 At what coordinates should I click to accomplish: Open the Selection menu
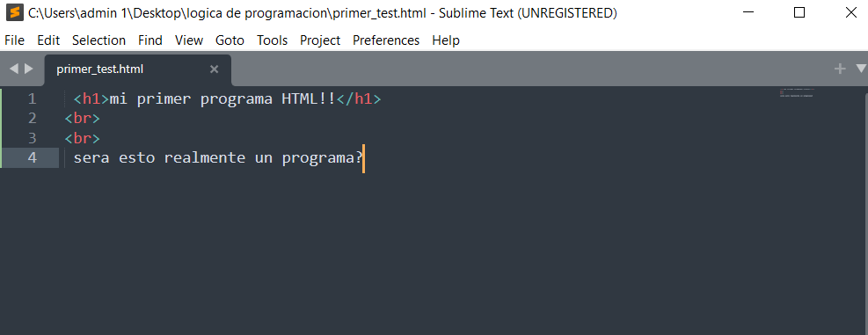tap(99, 40)
